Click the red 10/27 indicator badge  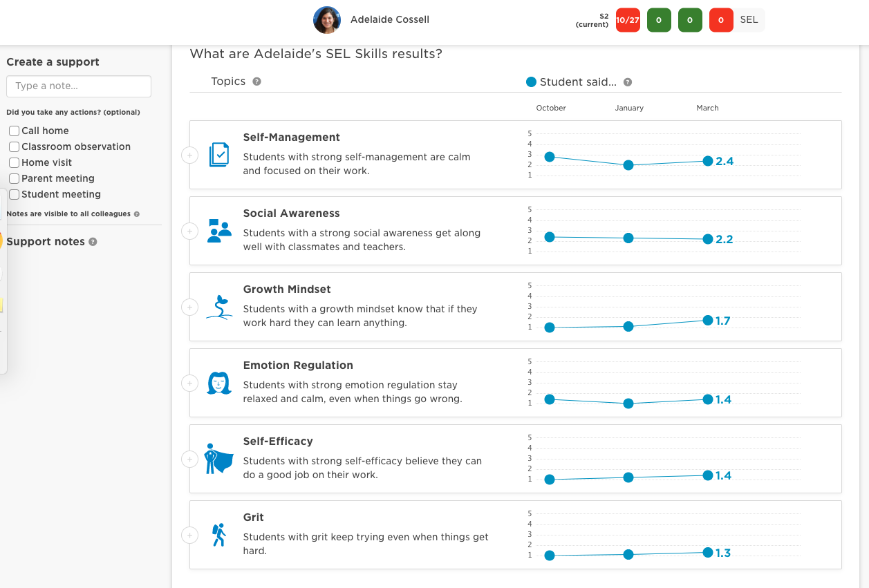tap(628, 20)
